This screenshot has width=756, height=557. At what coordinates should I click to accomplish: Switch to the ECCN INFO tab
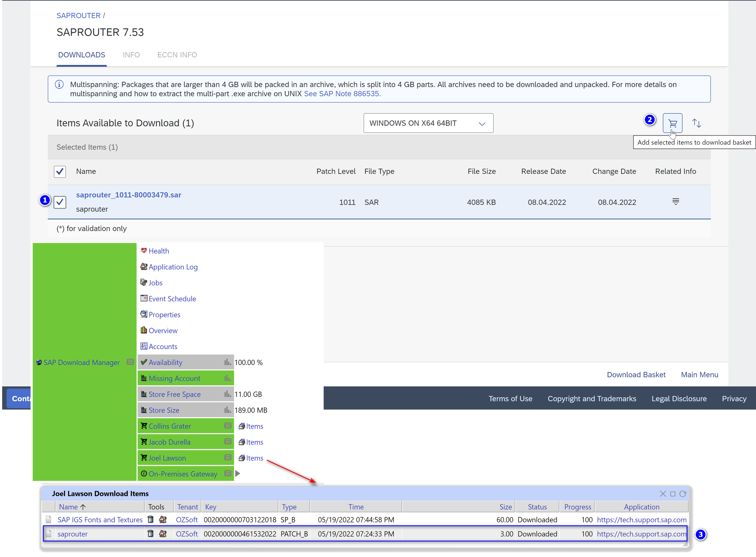177,55
